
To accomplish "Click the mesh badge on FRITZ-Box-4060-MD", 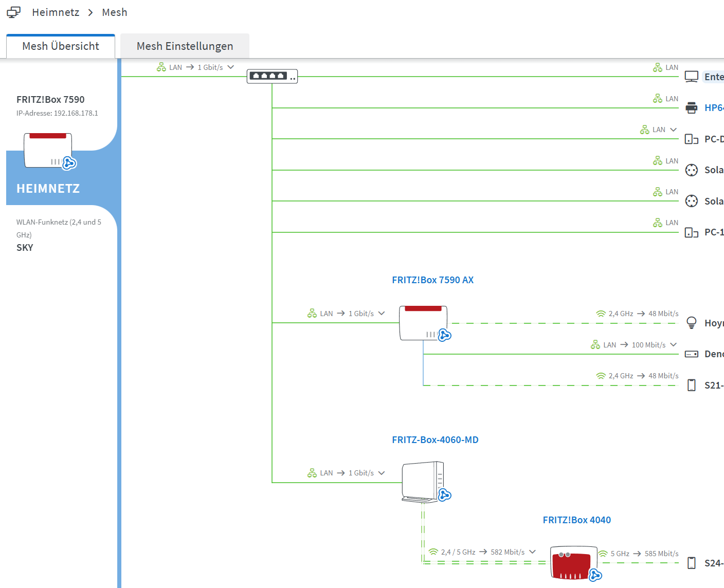I will coord(445,495).
